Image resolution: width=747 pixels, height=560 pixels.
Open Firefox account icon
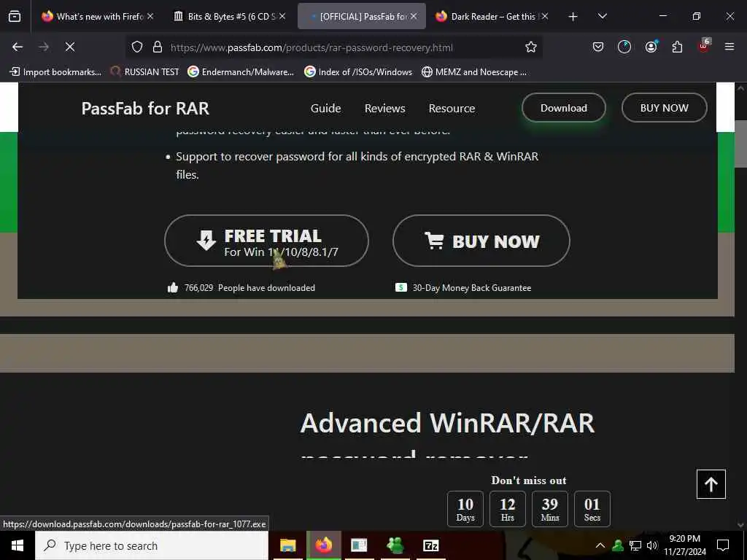(651, 47)
